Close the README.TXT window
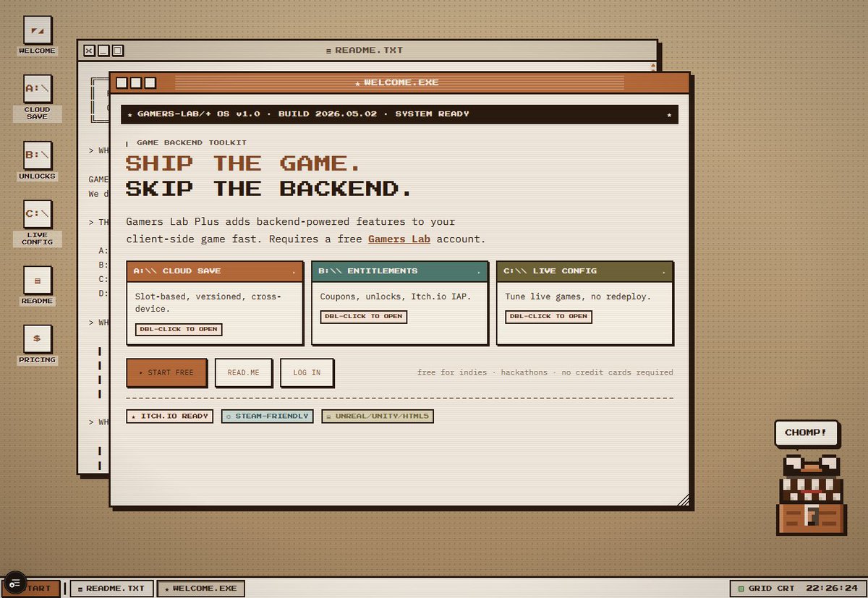This screenshot has height=598, width=868. [x=89, y=51]
